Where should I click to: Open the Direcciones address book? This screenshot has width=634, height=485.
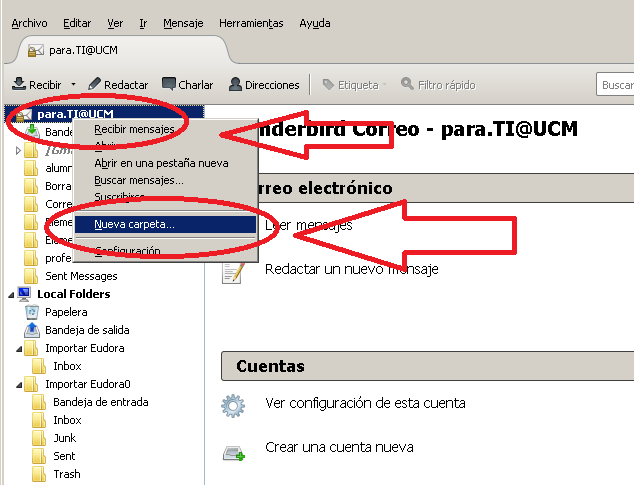click(x=264, y=85)
